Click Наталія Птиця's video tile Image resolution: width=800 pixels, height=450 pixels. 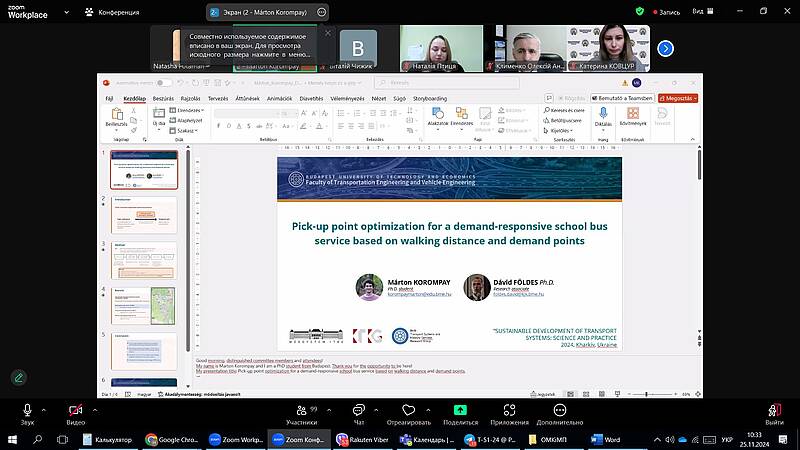441,48
